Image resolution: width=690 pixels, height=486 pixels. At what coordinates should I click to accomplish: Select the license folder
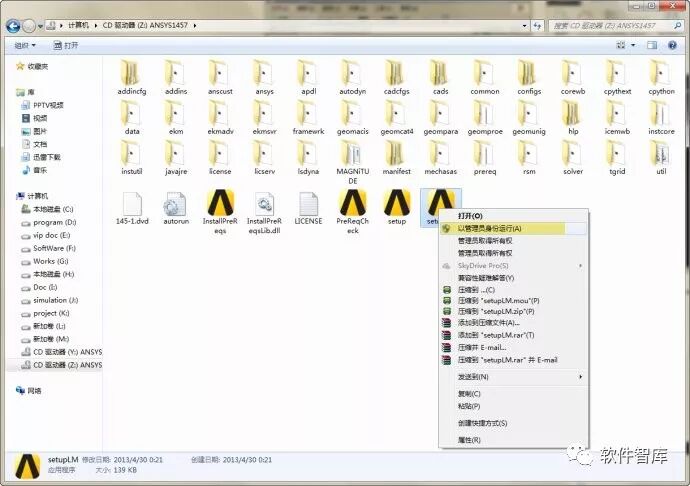[x=220, y=158]
